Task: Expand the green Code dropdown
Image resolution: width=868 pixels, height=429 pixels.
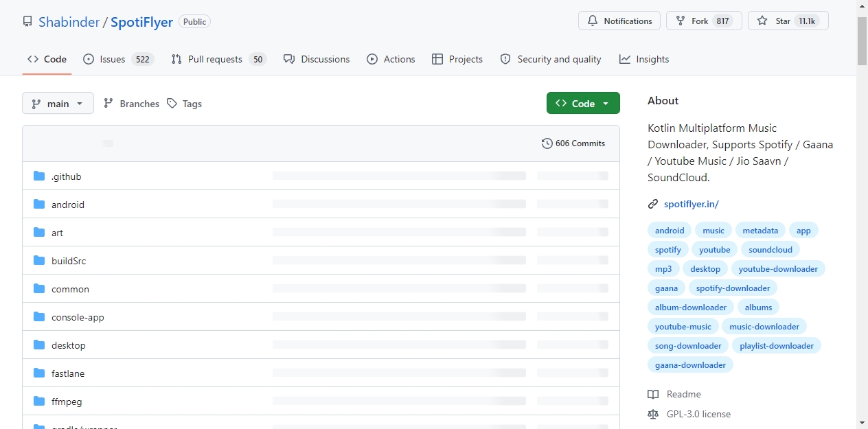Action: [x=583, y=103]
